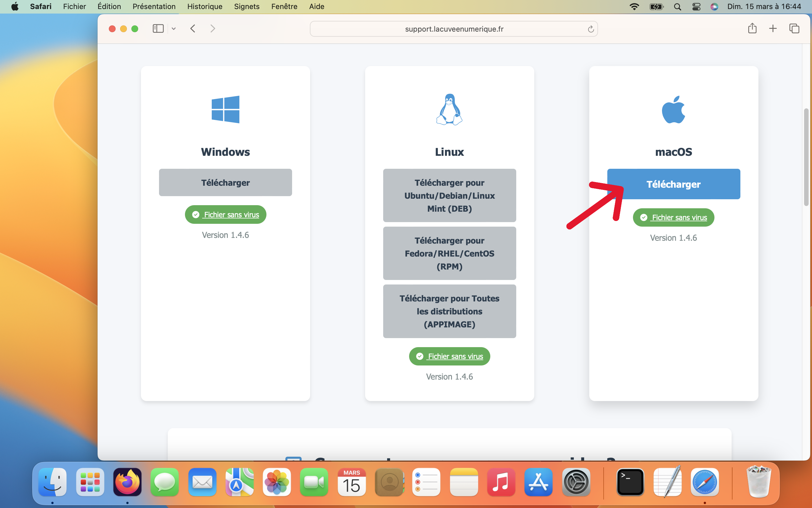Open the Safari menu
Viewport: 812px width, 508px height.
pos(41,6)
